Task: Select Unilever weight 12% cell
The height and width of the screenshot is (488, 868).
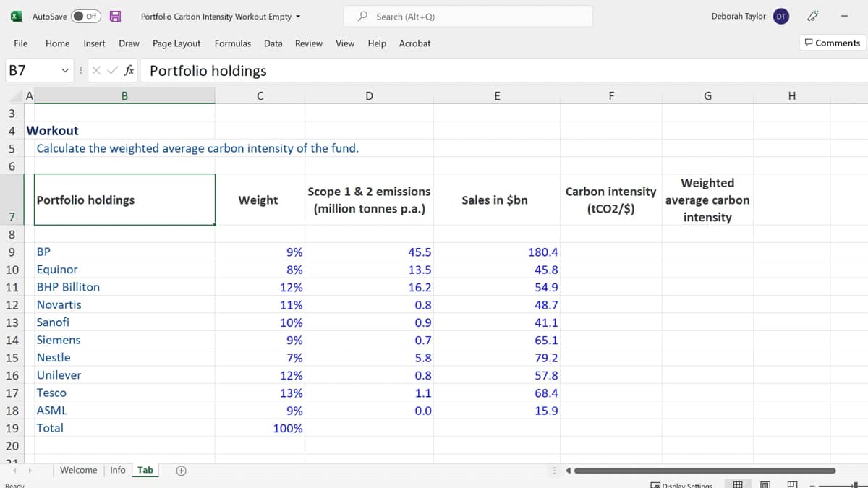Action: pyautogui.click(x=260, y=375)
